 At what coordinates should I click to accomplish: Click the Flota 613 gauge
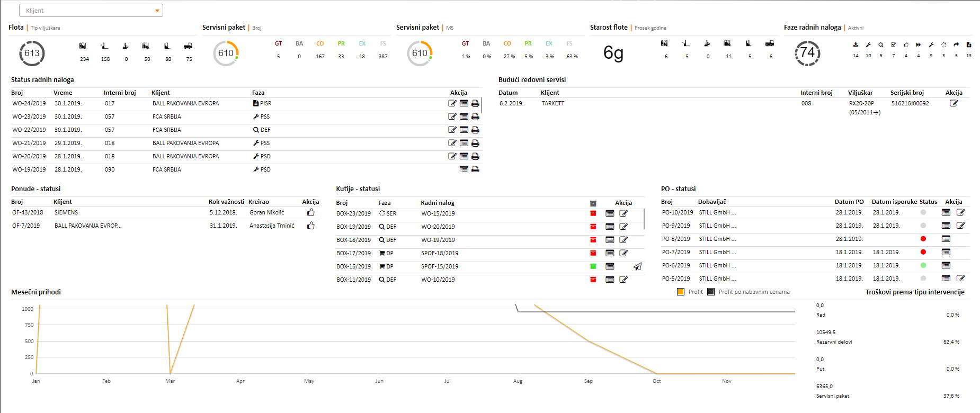(x=32, y=53)
